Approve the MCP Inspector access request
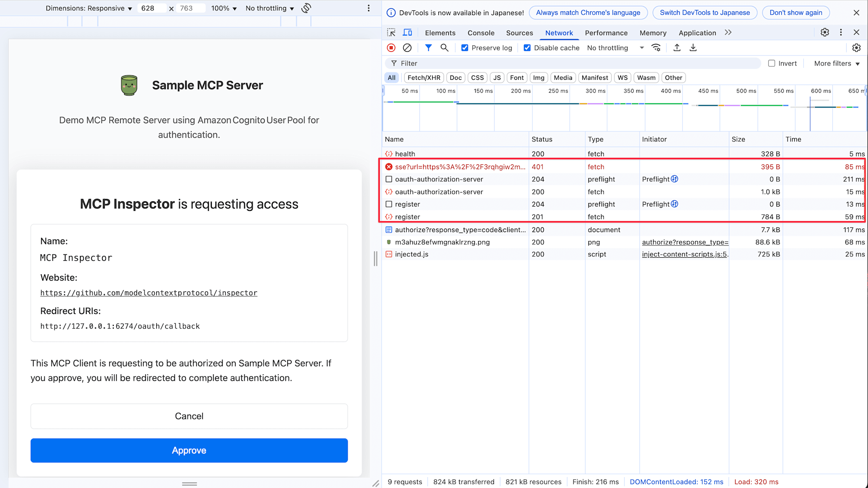The width and height of the screenshot is (868, 488). pyautogui.click(x=189, y=450)
